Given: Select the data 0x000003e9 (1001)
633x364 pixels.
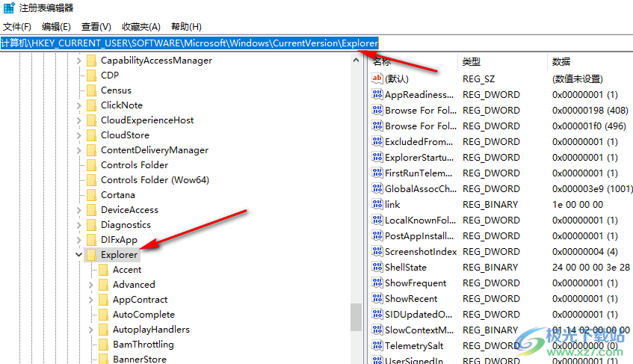Looking at the screenshot, I should [592, 188].
